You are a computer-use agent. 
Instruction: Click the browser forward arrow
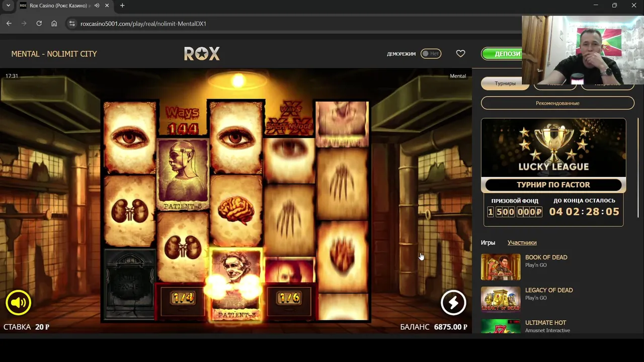[x=24, y=24]
